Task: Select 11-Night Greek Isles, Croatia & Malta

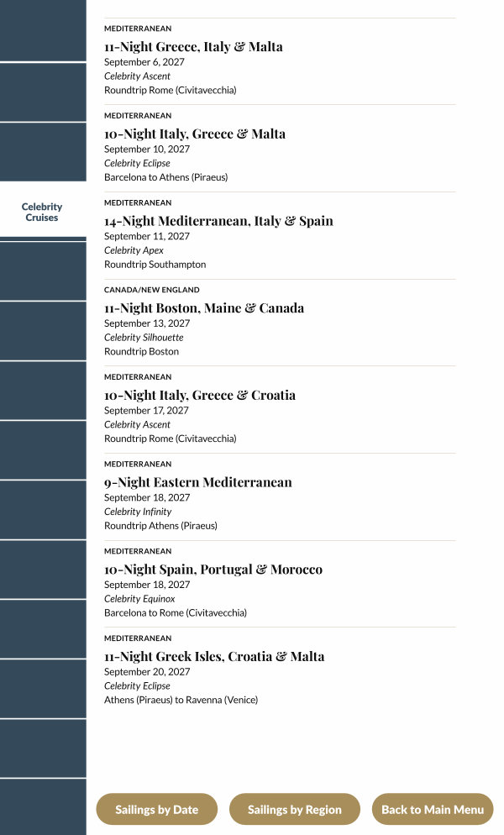Action: pyautogui.click(x=214, y=657)
